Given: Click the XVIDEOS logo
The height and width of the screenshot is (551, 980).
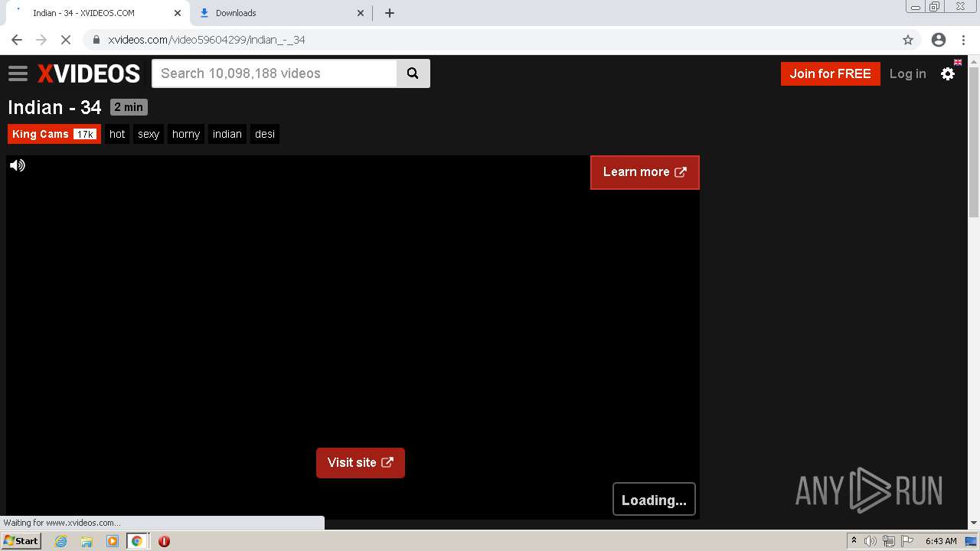Looking at the screenshot, I should [x=89, y=73].
